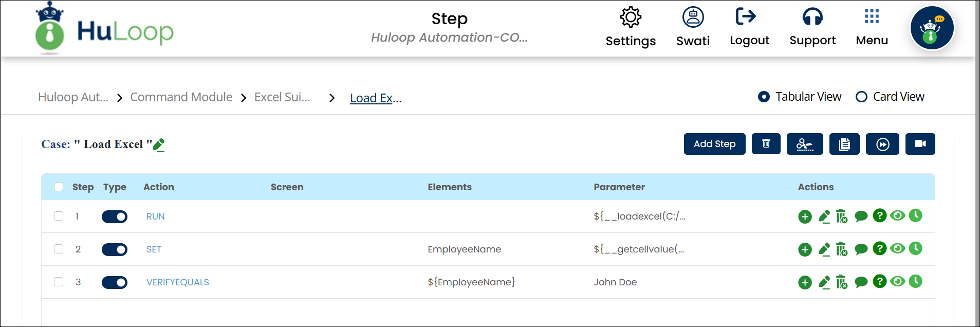980x327 pixels.
Task: Click the help question icon for step 3
Action: tap(879, 281)
